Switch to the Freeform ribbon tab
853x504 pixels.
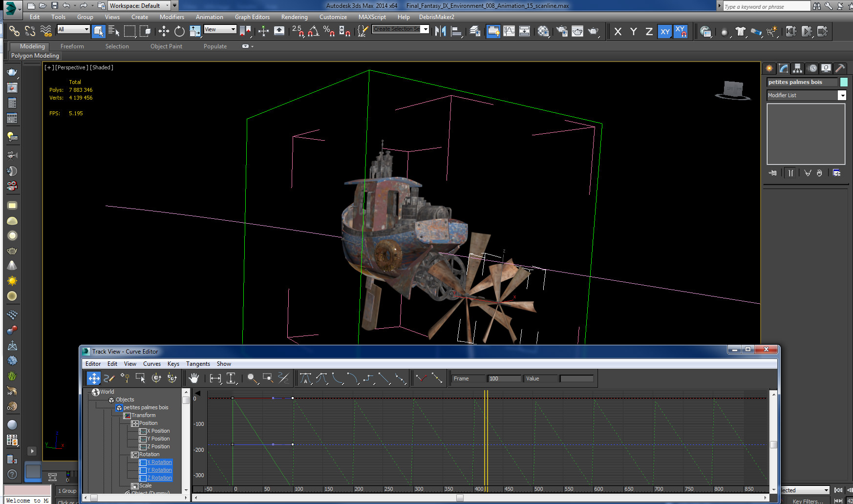(72, 46)
